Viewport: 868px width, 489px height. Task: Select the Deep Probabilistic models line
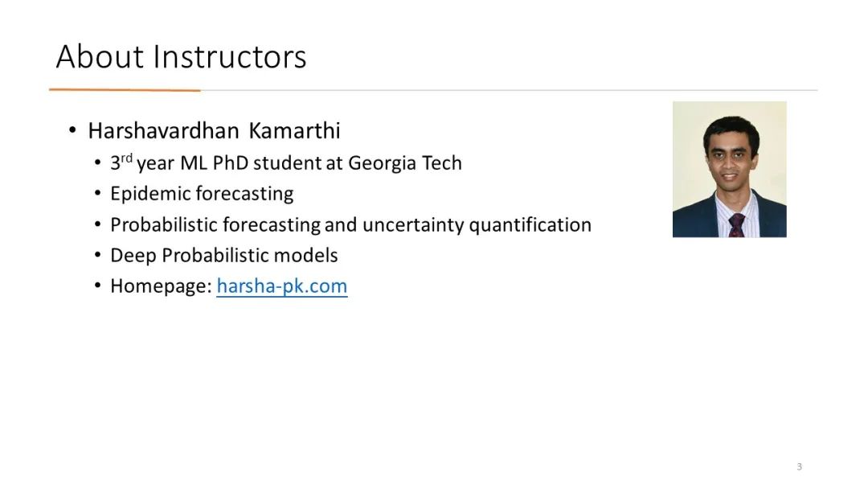[223, 255]
